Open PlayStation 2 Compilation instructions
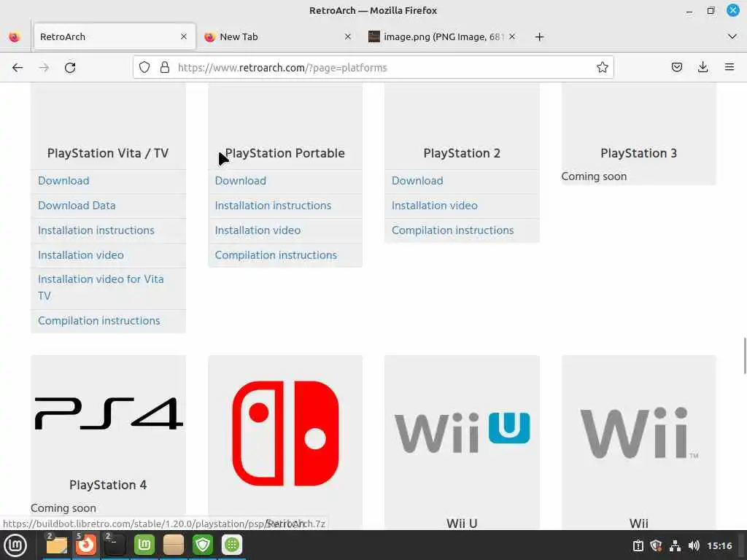 point(452,230)
